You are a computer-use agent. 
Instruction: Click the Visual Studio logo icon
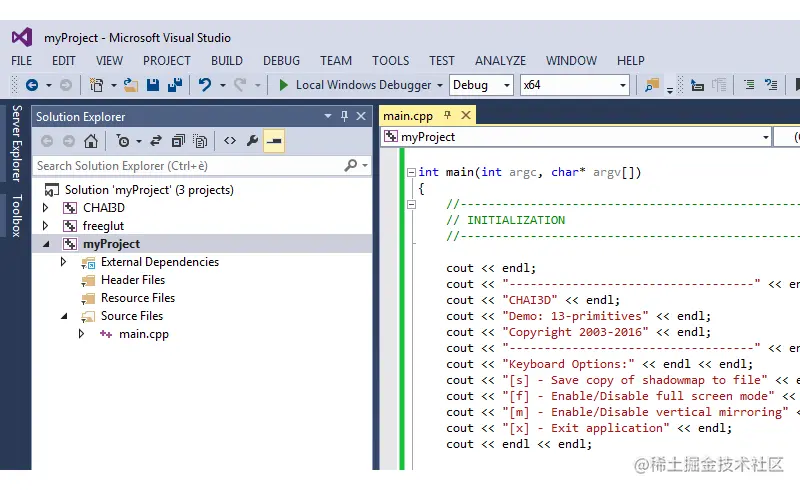click(x=22, y=37)
